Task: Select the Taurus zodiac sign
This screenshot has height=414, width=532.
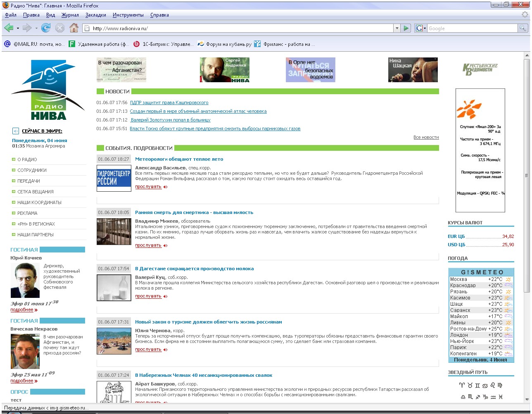Action: coord(470,385)
